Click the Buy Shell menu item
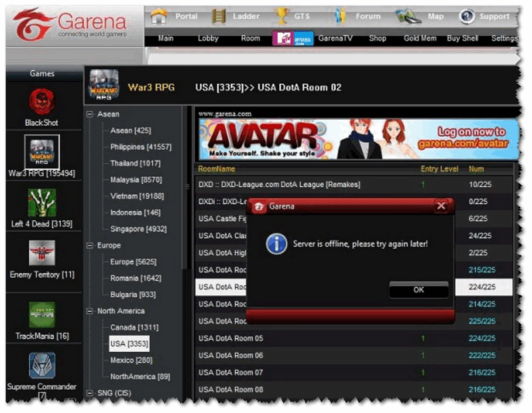This screenshot has width=532, height=413. point(462,39)
